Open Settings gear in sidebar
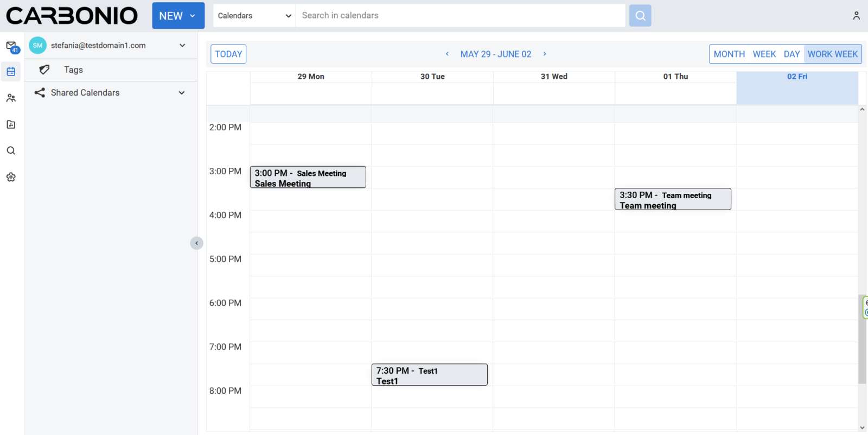The image size is (868, 435). click(11, 177)
